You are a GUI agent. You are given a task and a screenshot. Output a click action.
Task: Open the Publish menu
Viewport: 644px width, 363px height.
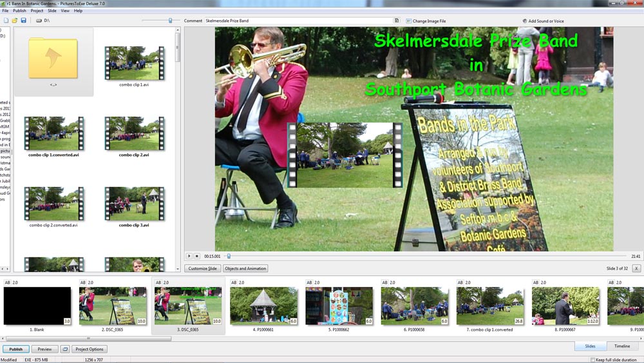pyautogui.click(x=19, y=11)
